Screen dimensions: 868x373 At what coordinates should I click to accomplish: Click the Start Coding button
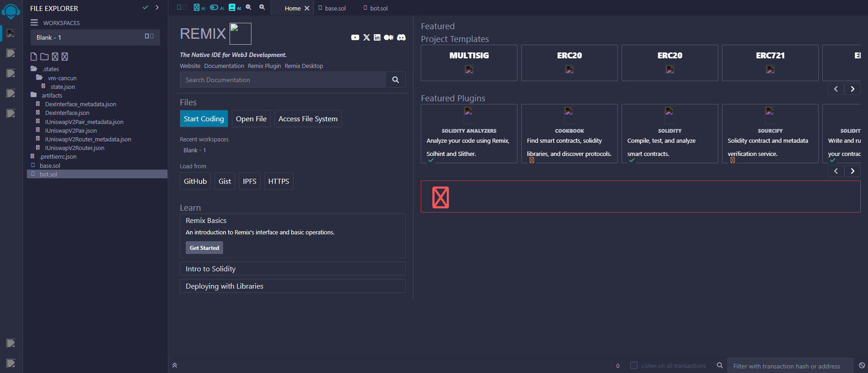[x=204, y=119]
